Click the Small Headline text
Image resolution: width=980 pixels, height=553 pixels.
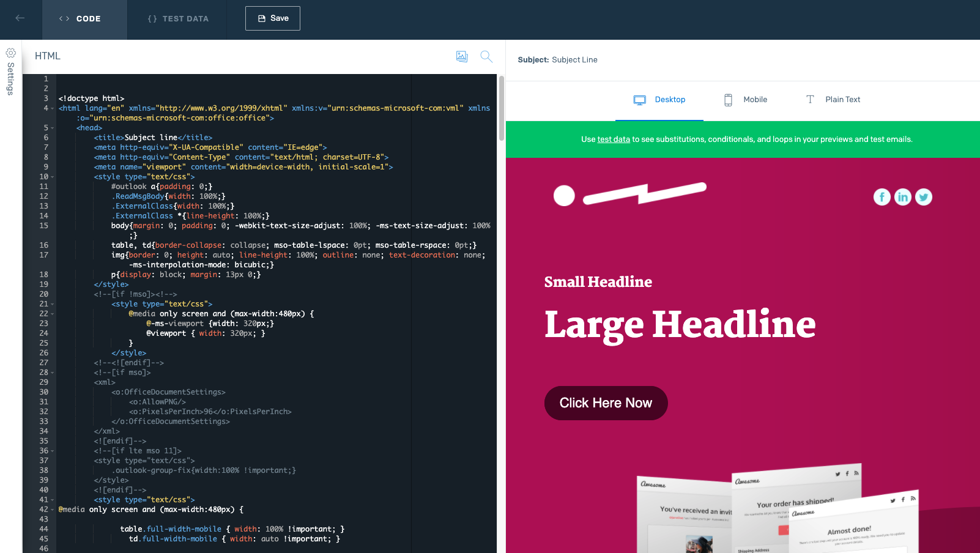[x=598, y=282]
